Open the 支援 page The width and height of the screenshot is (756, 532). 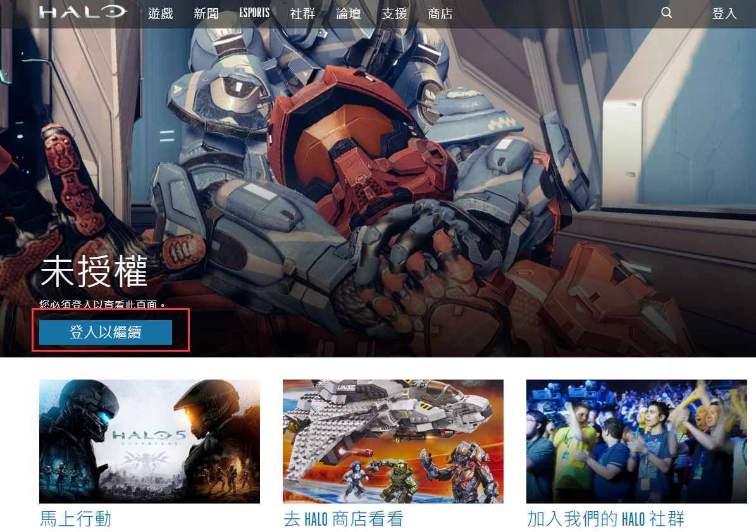click(394, 13)
